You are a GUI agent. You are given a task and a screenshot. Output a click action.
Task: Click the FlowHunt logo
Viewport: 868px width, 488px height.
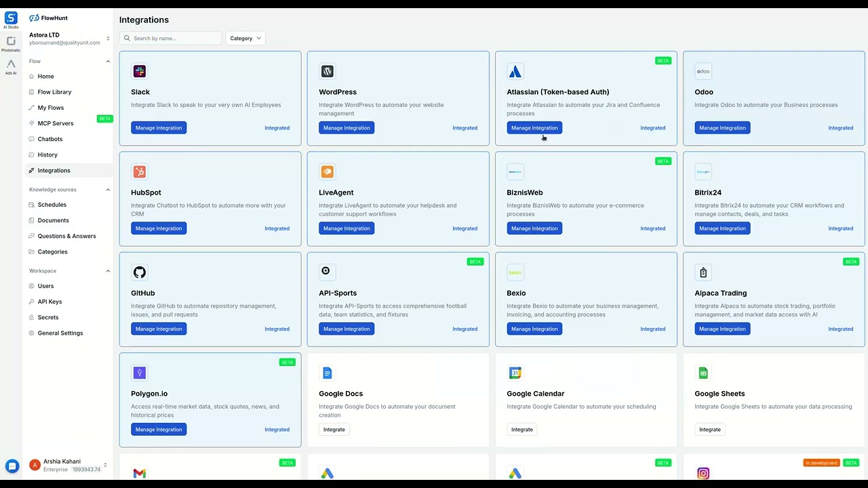[48, 18]
